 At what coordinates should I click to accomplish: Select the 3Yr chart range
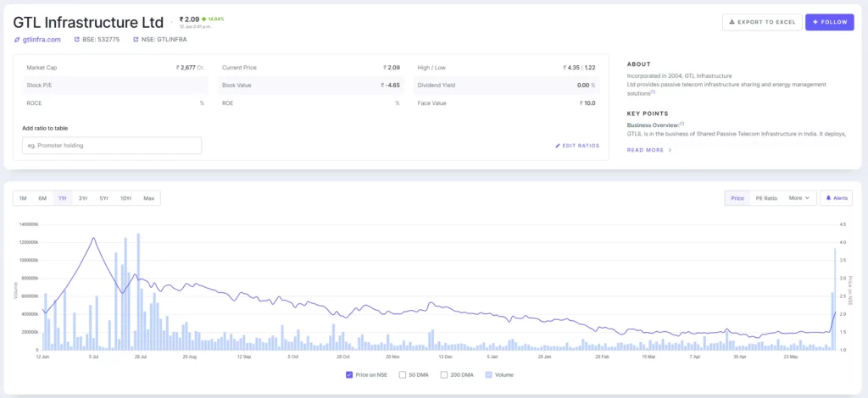pos(83,198)
